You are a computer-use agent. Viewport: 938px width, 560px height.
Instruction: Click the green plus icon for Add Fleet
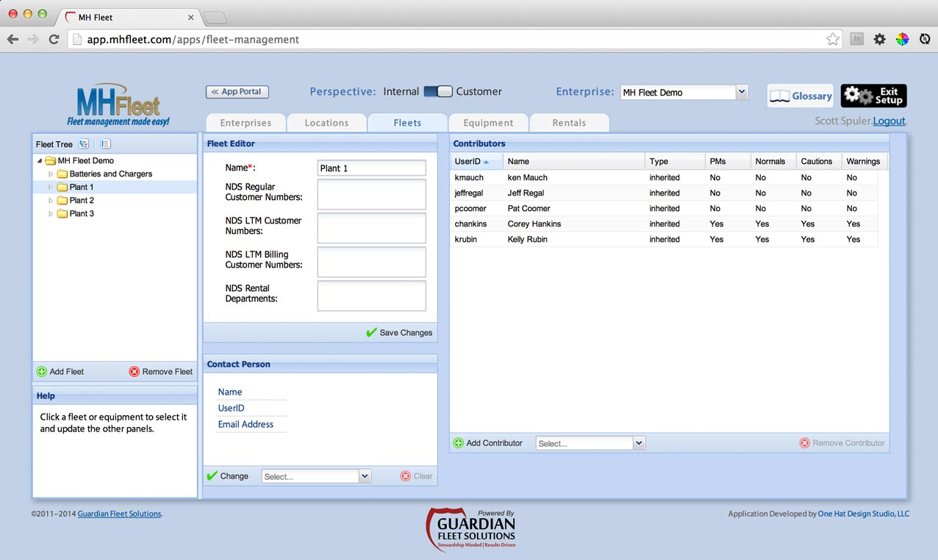[x=42, y=372]
